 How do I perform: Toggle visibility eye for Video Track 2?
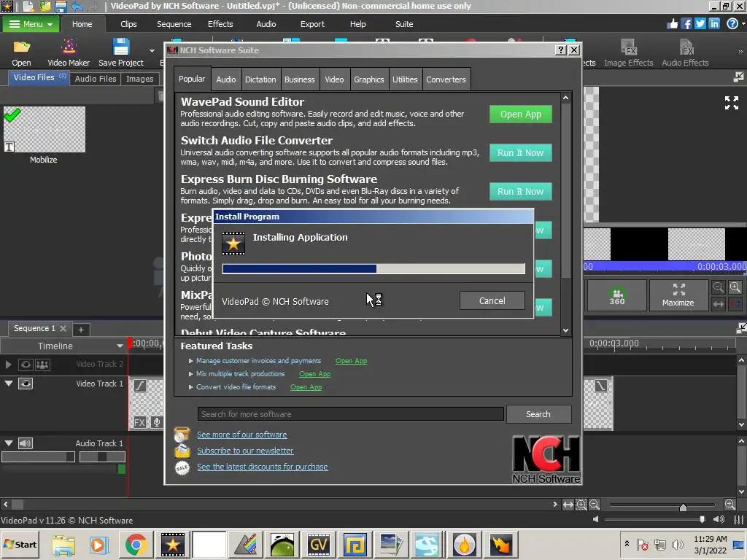[x=26, y=365]
